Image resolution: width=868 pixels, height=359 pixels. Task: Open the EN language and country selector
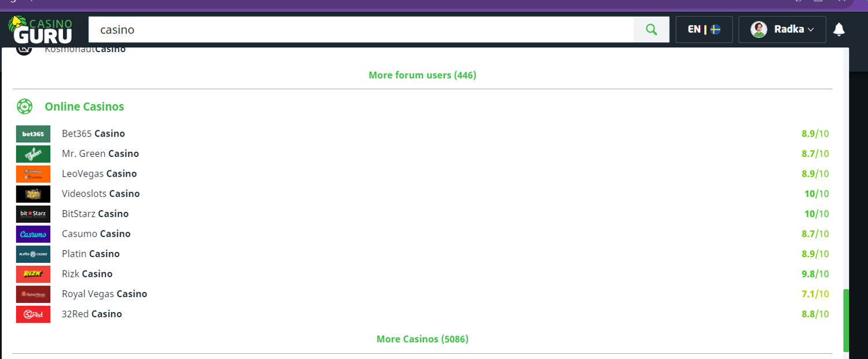click(x=704, y=30)
